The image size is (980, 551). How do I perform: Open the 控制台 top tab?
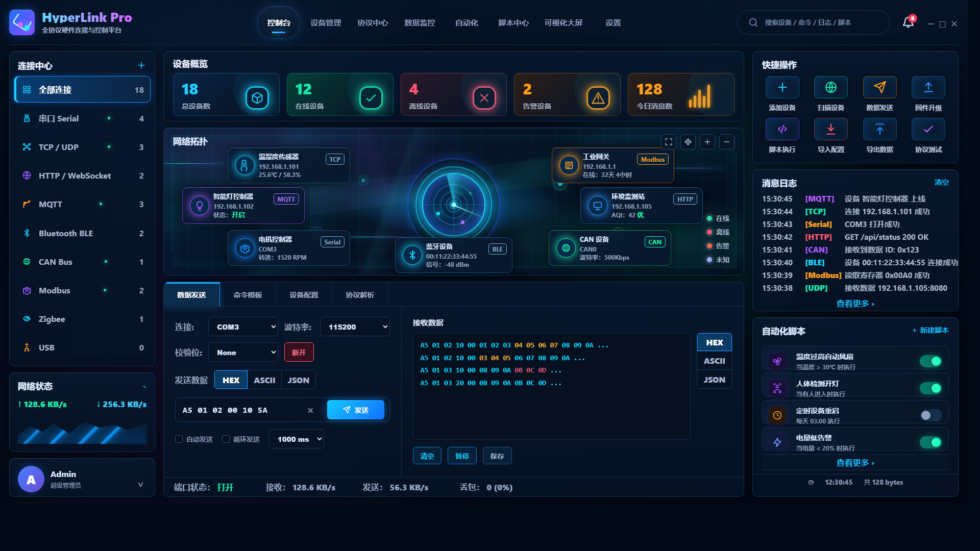(x=279, y=22)
